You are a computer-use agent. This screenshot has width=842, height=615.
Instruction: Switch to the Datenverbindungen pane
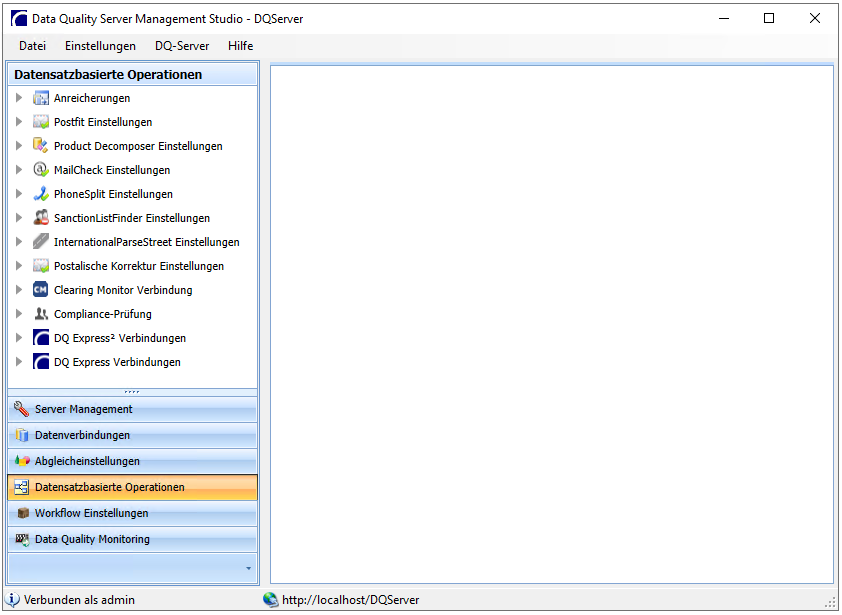(x=133, y=435)
